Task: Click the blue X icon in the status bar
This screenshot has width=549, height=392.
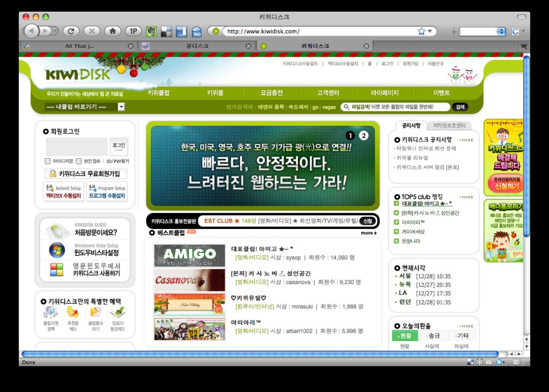Action: coord(499,362)
